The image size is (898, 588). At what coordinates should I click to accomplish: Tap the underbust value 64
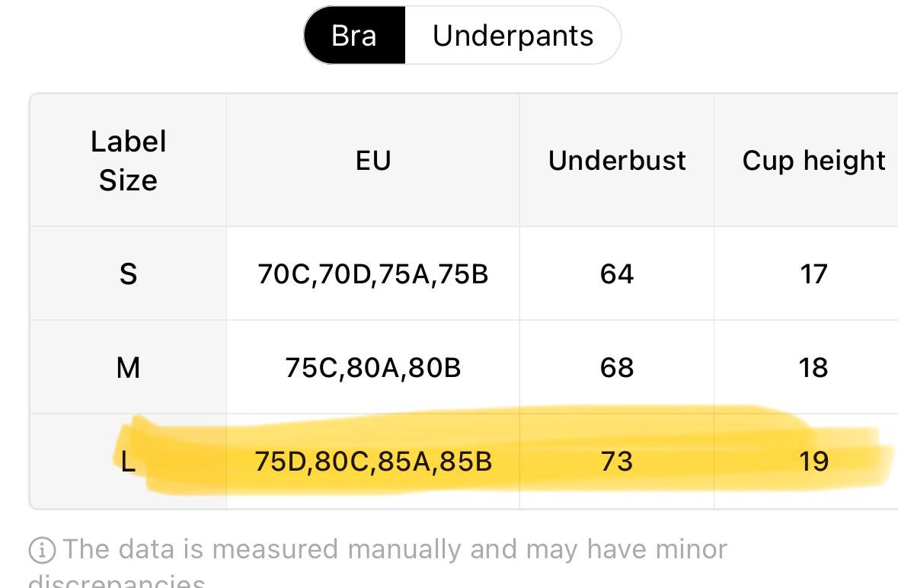(617, 273)
